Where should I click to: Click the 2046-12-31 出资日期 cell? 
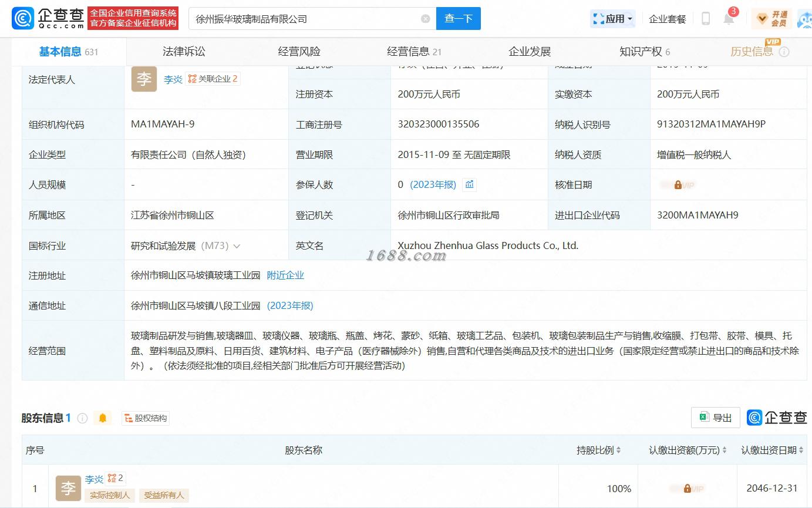tap(772, 488)
